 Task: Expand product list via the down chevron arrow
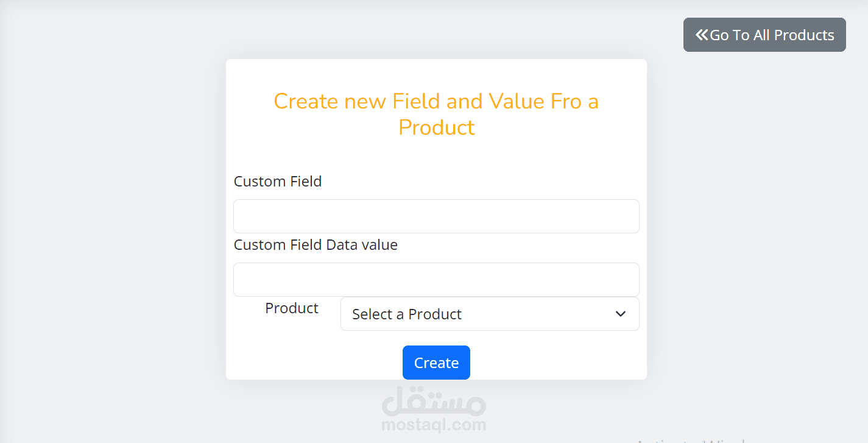(x=621, y=314)
